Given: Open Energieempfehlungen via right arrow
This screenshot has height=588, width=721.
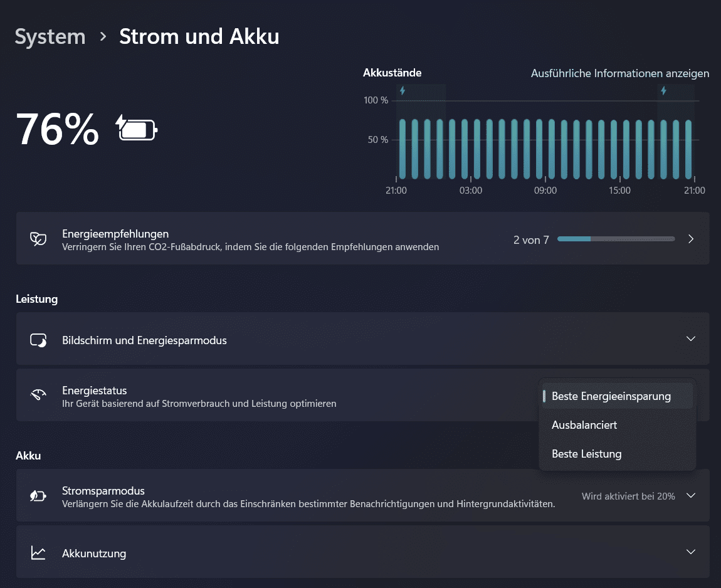Looking at the screenshot, I should [691, 239].
